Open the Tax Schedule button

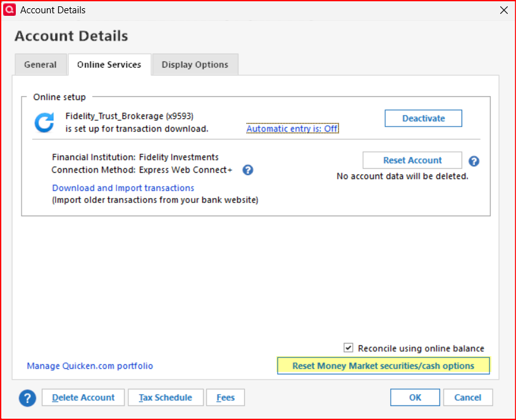click(166, 397)
